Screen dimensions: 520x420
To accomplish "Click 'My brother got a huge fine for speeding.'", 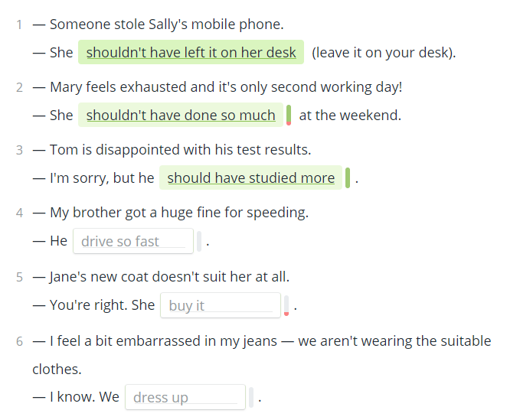I will point(179,213).
